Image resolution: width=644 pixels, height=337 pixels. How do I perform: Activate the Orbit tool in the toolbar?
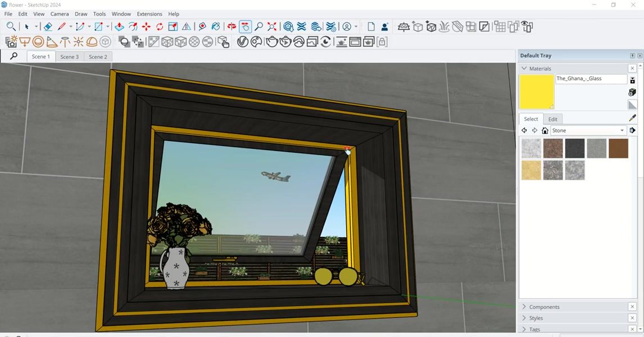point(232,26)
